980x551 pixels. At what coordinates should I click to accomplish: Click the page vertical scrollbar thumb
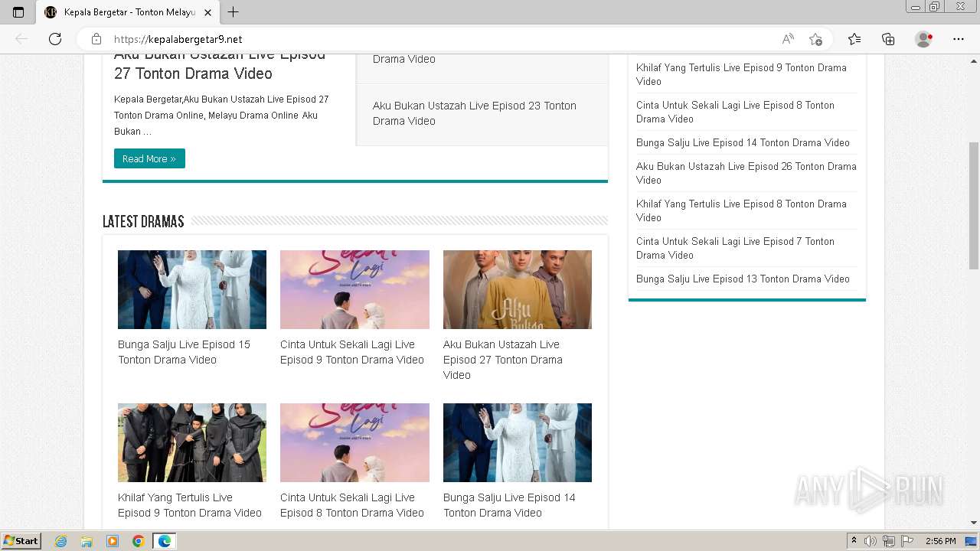point(974,205)
